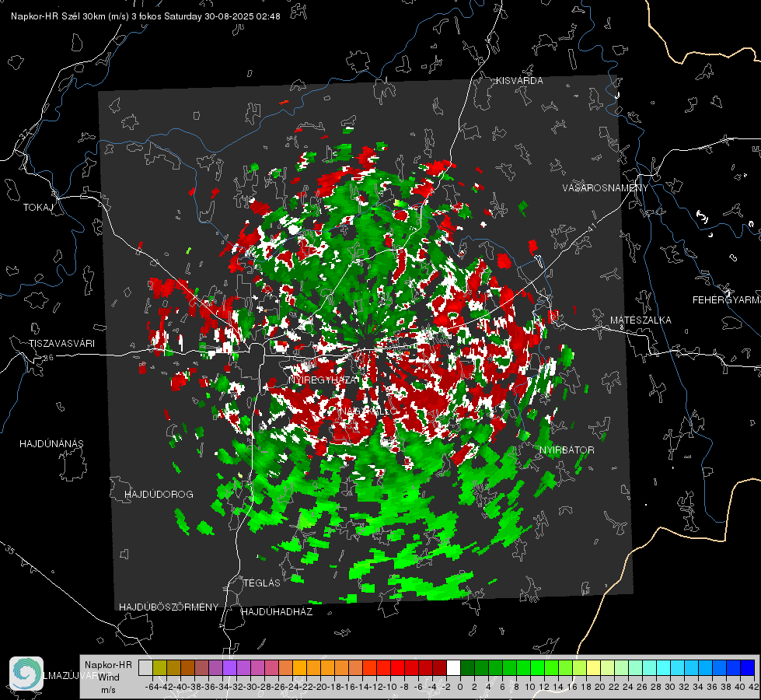Viewport: 761px width, 700px height.
Task: Select the KISVÁRDA city label
Action: (519, 81)
